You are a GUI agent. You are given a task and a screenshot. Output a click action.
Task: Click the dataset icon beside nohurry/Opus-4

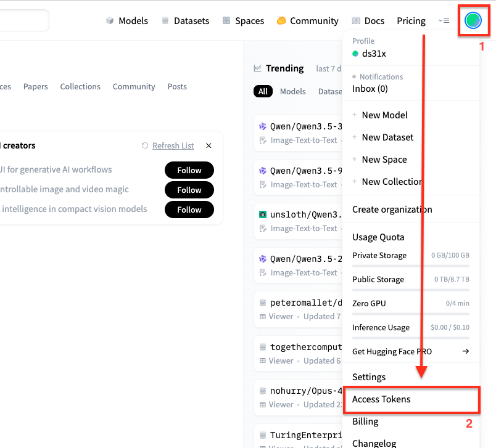pyautogui.click(x=263, y=391)
